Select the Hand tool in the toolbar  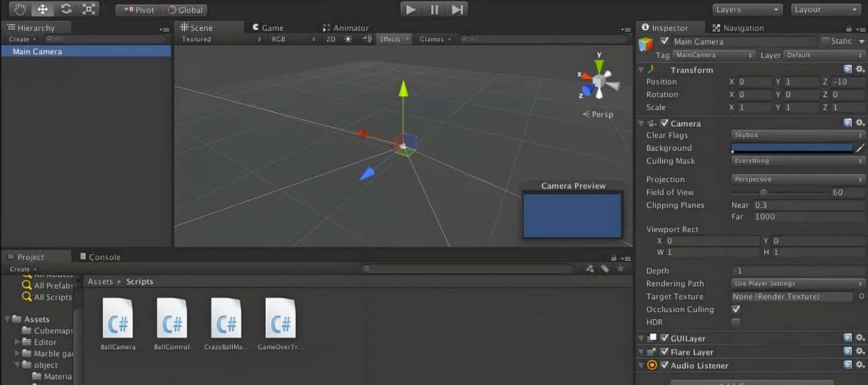pyautogui.click(x=20, y=9)
